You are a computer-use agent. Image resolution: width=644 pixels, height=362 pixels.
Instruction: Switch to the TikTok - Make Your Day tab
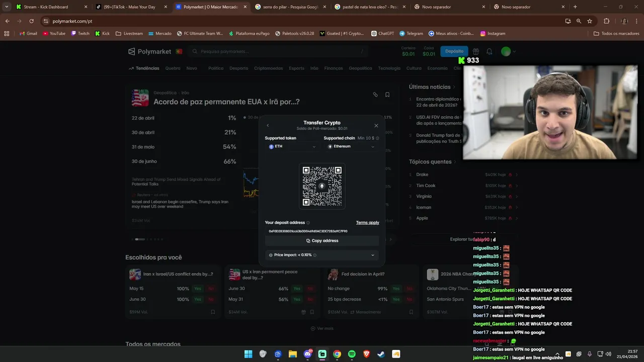[x=132, y=7]
